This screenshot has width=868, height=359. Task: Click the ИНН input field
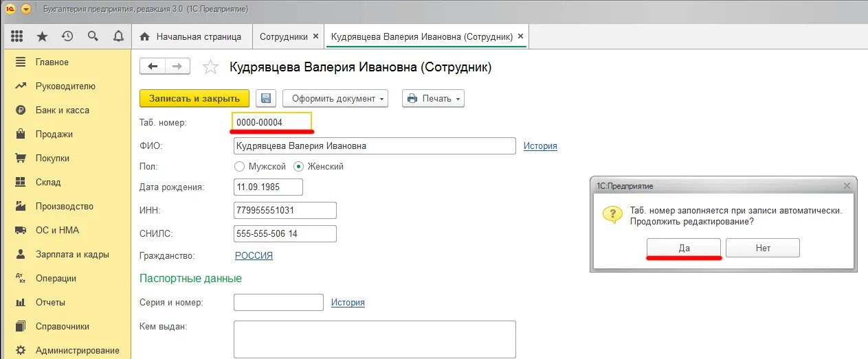tap(285, 210)
